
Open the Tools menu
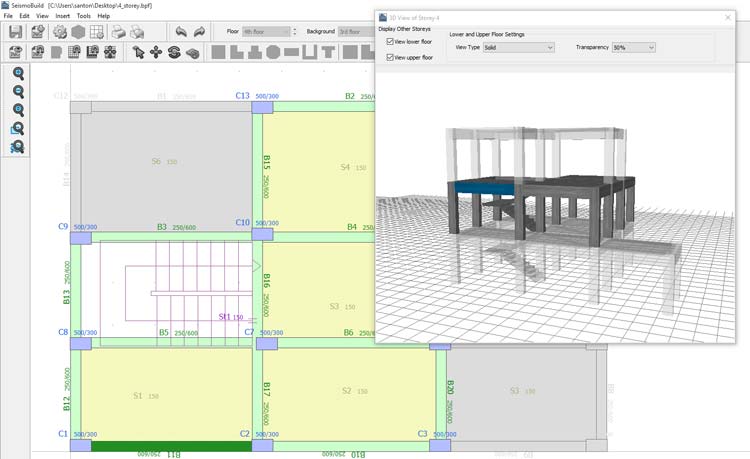coord(84,16)
